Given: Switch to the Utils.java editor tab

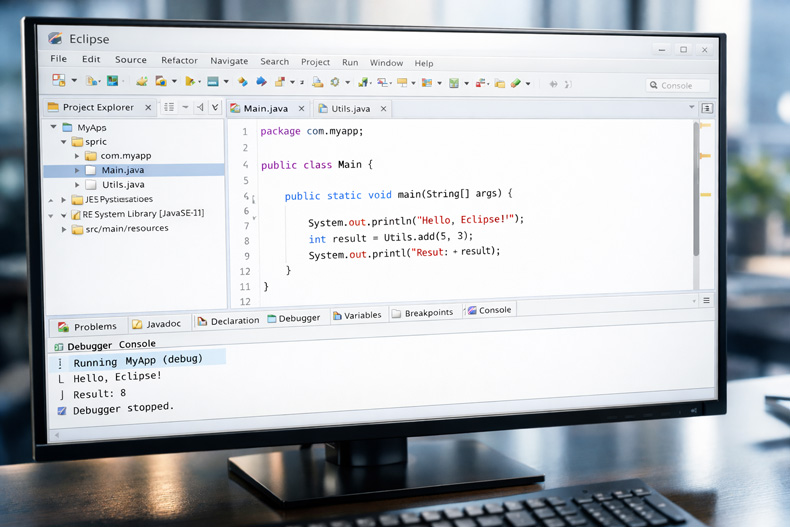Looking at the screenshot, I should pyautogui.click(x=350, y=108).
